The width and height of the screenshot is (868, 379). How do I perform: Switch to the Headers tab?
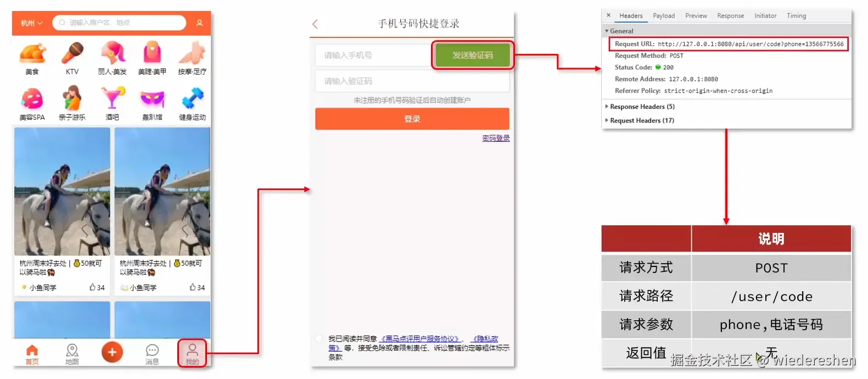631,16
